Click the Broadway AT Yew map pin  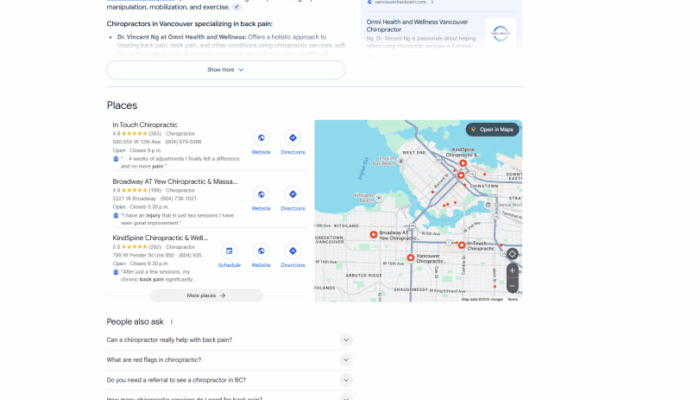[374, 234]
